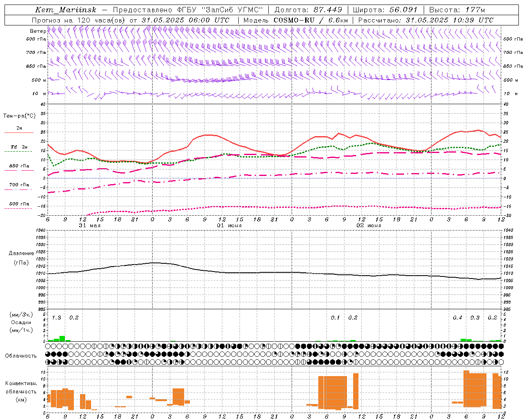
Task: Click 'Предоставлено ФГБУ "ЗапСиб УГМС"' text
Action: (x=187, y=10)
